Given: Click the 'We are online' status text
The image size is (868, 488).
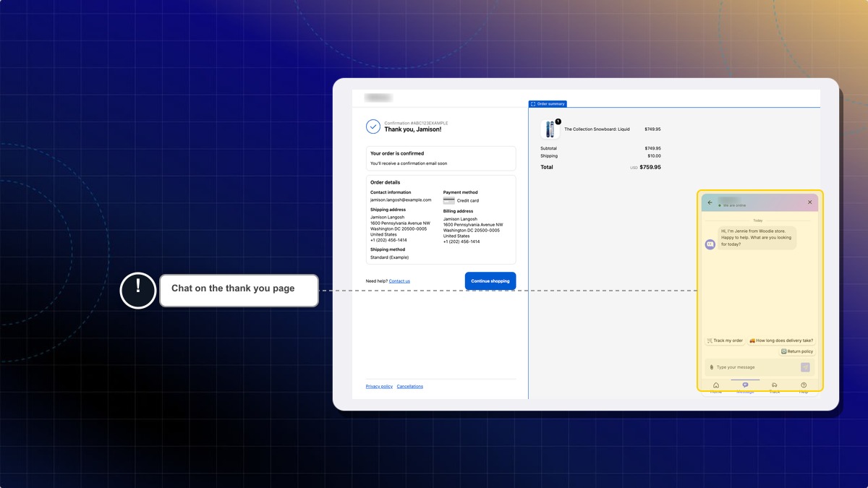Looking at the screenshot, I should [x=734, y=206].
